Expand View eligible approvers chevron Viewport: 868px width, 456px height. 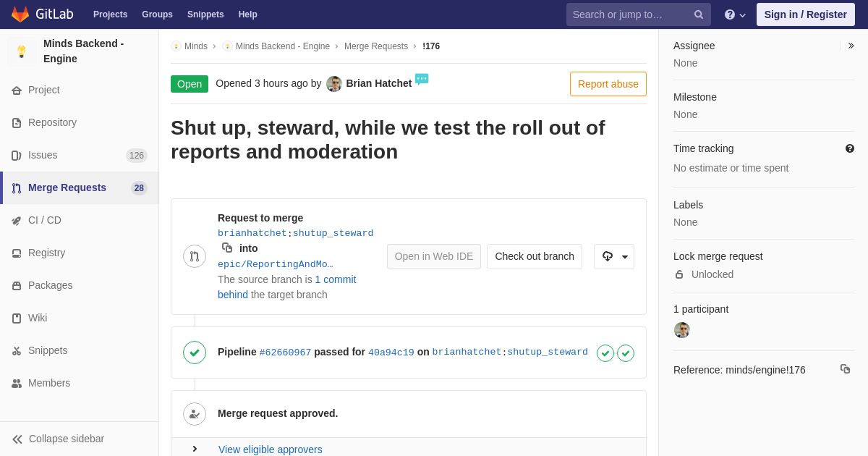pyautogui.click(x=195, y=449)
